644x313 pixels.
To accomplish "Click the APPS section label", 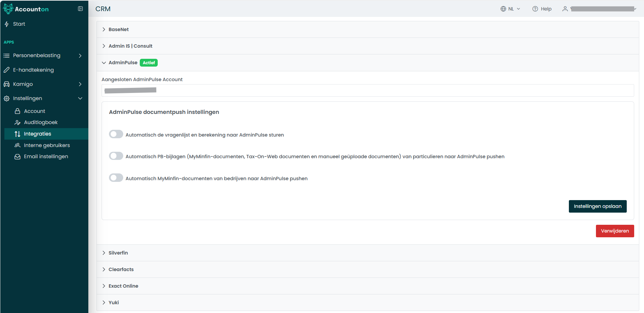I will tap(9, 42).
